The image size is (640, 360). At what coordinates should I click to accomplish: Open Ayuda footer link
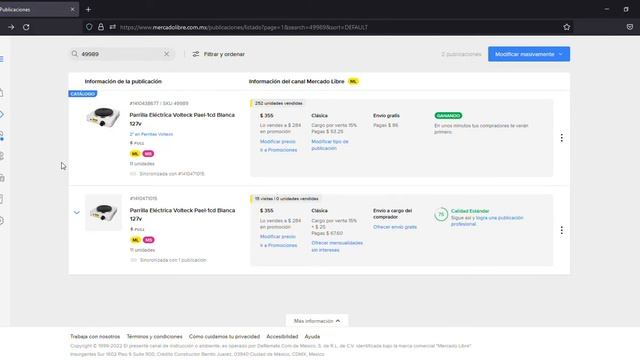[x=312, y=336]
